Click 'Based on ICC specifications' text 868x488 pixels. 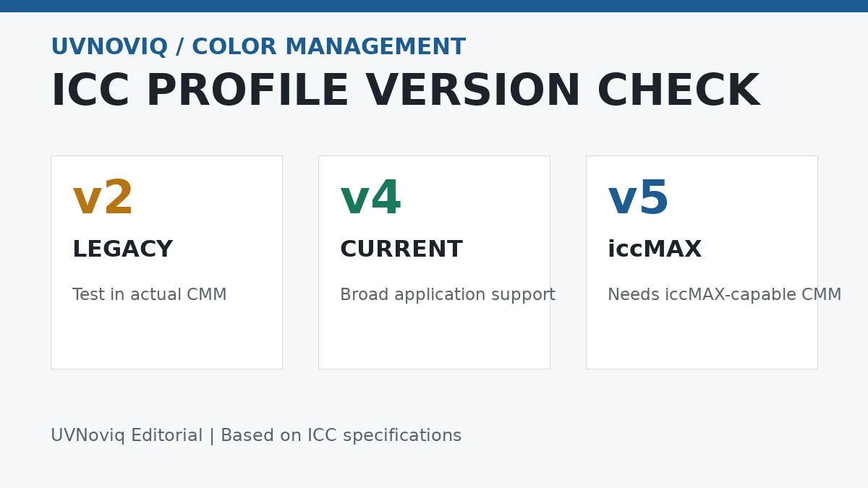click(x=341, y=436)
